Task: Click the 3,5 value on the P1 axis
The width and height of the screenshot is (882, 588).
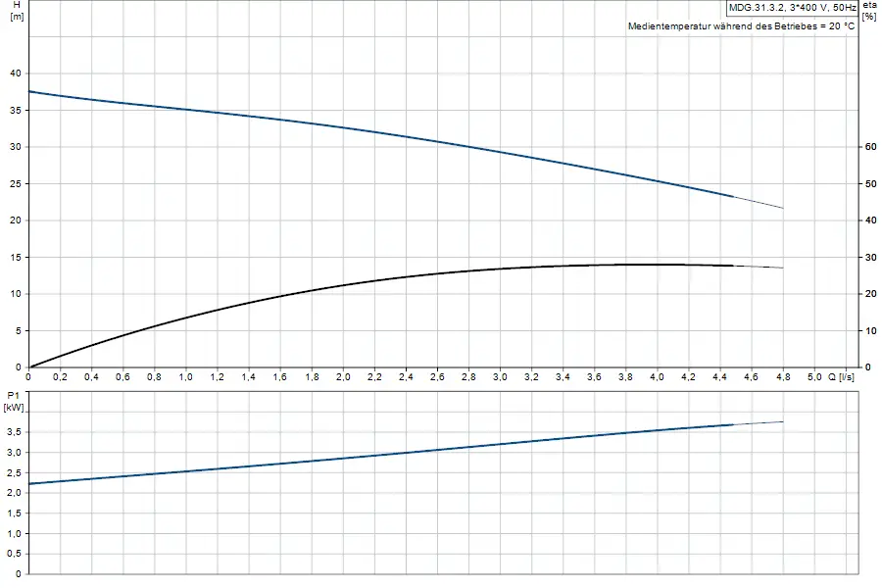Action: [15, 432]
